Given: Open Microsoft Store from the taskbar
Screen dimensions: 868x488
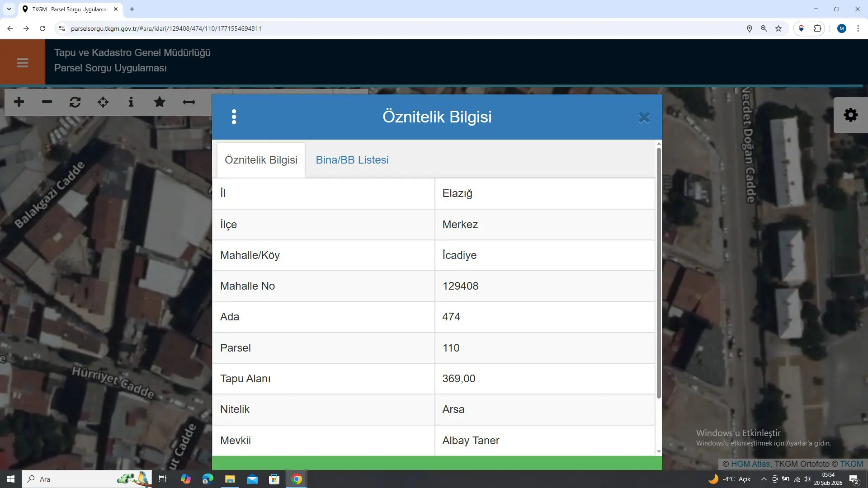Looking at the screenshot, I should (274, 479).
